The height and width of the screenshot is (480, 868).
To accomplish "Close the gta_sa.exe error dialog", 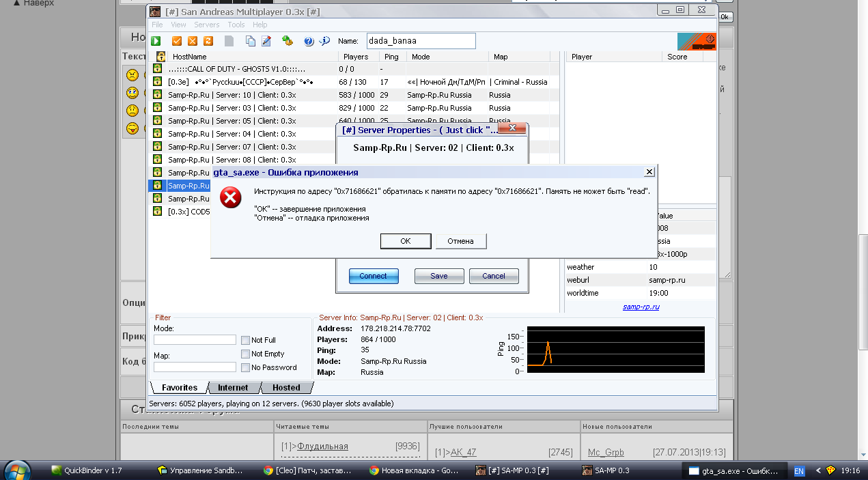I will [x=649, y=172].
